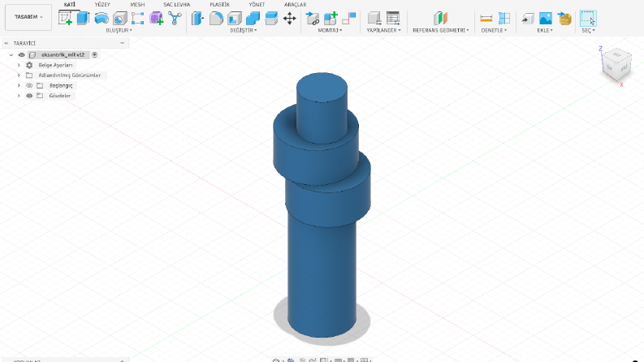Select the Extrude tool icon
This screenshot has width=644, height=362.
(84, 18)
